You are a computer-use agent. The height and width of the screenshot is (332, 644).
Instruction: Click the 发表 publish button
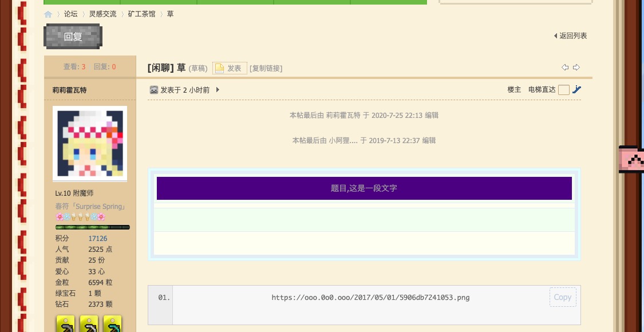(230, 68)
